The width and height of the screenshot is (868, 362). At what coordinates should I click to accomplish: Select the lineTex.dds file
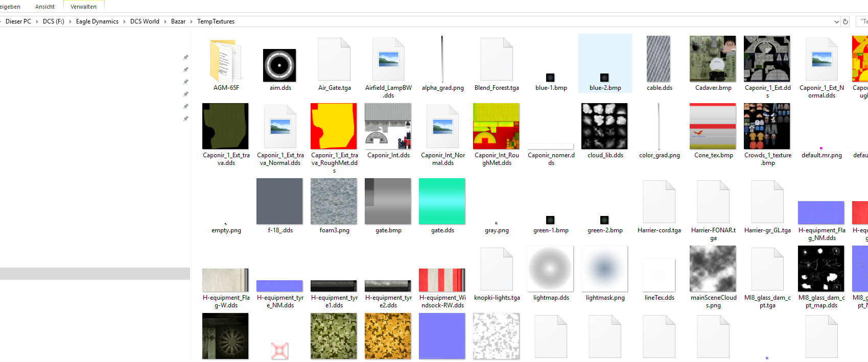(x=659, y=275)
